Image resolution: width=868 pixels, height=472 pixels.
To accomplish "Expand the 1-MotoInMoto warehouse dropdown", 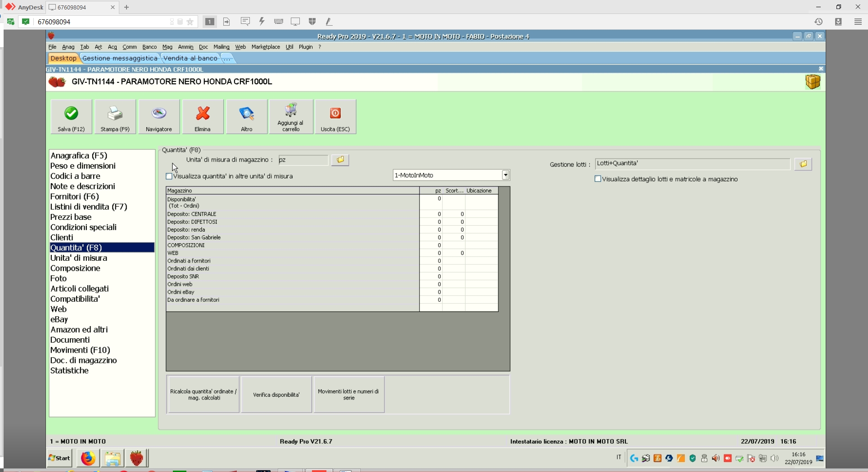I will [x=506, y=175].
